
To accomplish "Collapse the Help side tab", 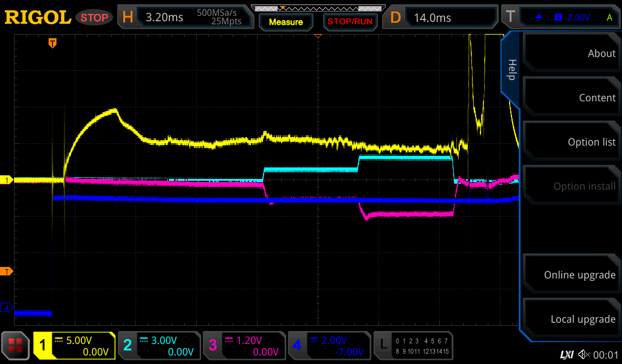I will (x=511, y=70).
